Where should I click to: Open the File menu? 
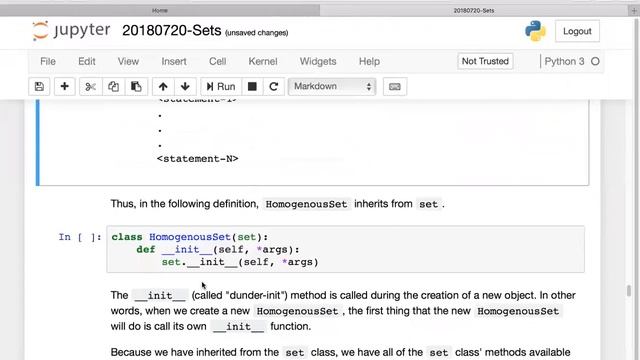coord(48,61)
